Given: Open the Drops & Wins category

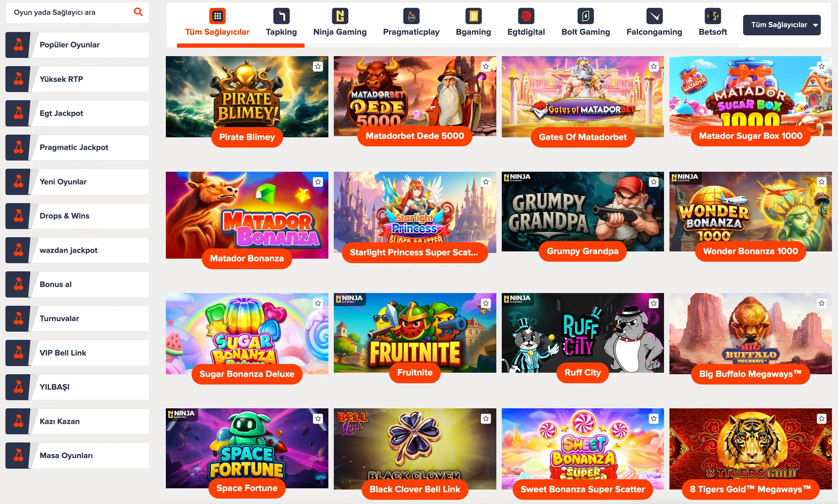Looking at the screenshot, I should (x=78, y=216).
